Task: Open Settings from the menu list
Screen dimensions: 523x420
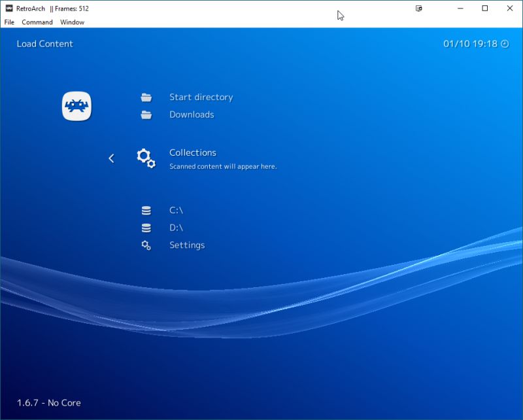Action: [x=187, y=245]
